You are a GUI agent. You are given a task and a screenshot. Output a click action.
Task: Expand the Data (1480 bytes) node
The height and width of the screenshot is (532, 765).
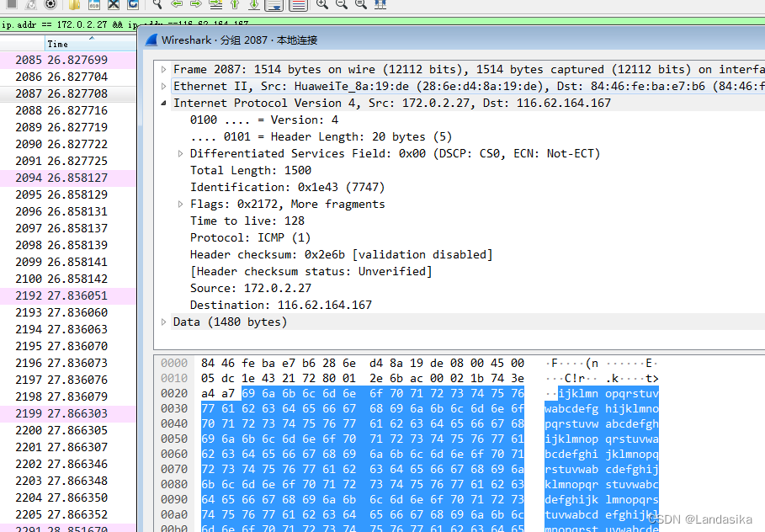(164, 322)
